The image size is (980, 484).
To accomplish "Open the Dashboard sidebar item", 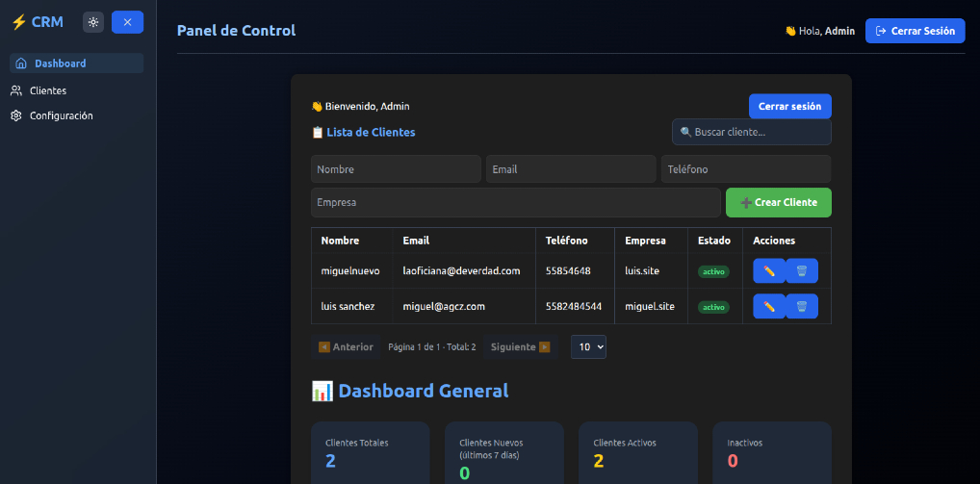I will click(x=77, y=64).
